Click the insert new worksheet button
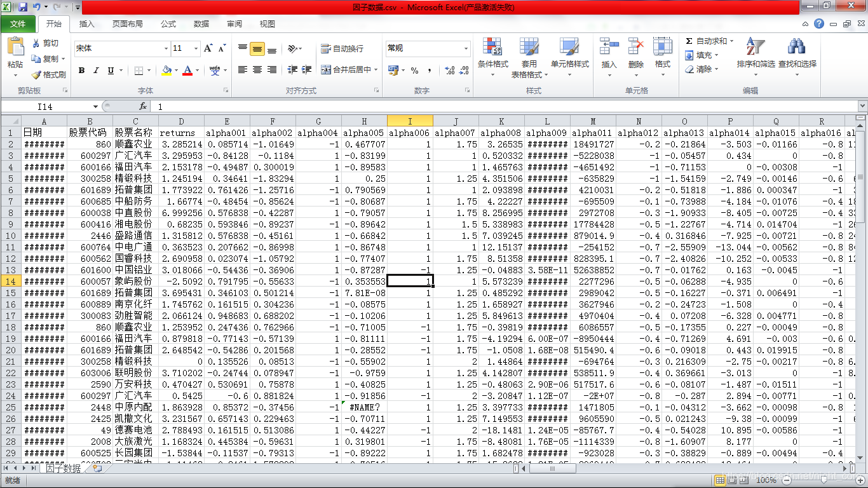The width and height of the screenshot is (868, 488). click(97, 468)
